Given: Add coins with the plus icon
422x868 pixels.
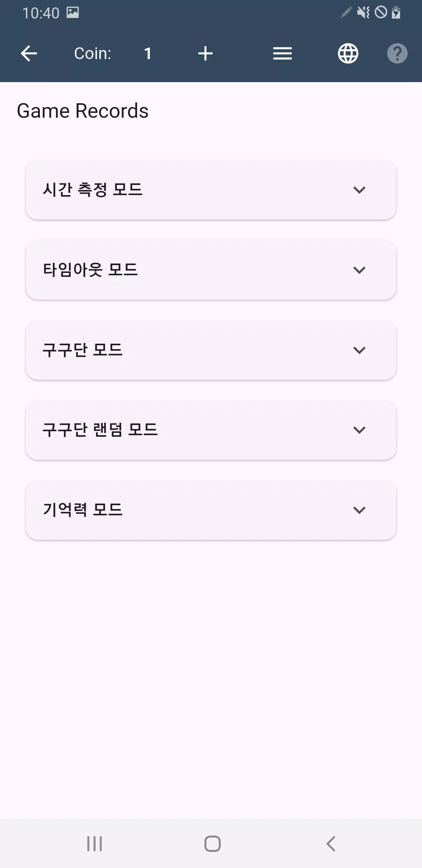Looking at the screenshot, I should point(206,54).
